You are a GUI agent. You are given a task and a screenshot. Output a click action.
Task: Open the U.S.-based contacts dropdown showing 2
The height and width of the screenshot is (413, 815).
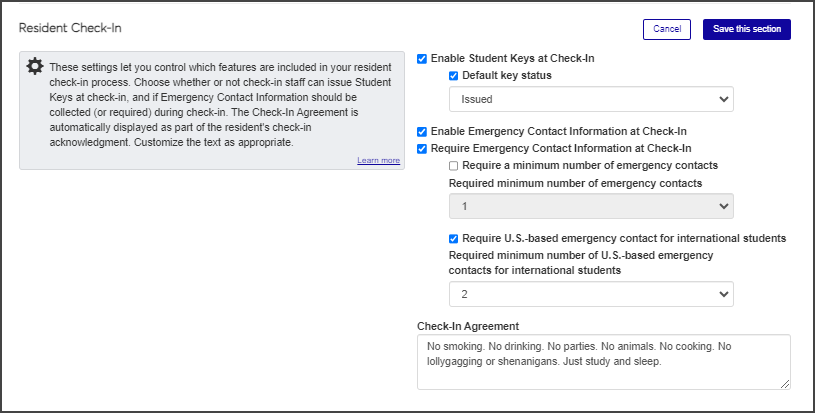[591, 294]
